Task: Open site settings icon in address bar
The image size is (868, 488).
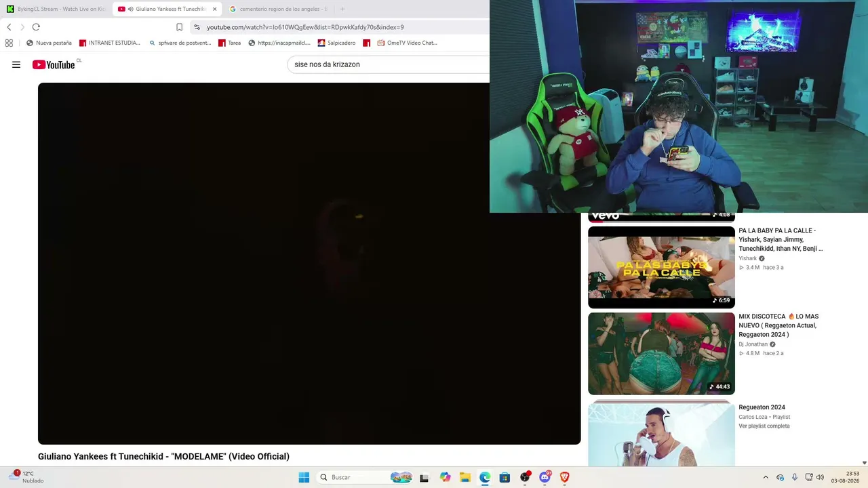Action: tap(197, 27)
